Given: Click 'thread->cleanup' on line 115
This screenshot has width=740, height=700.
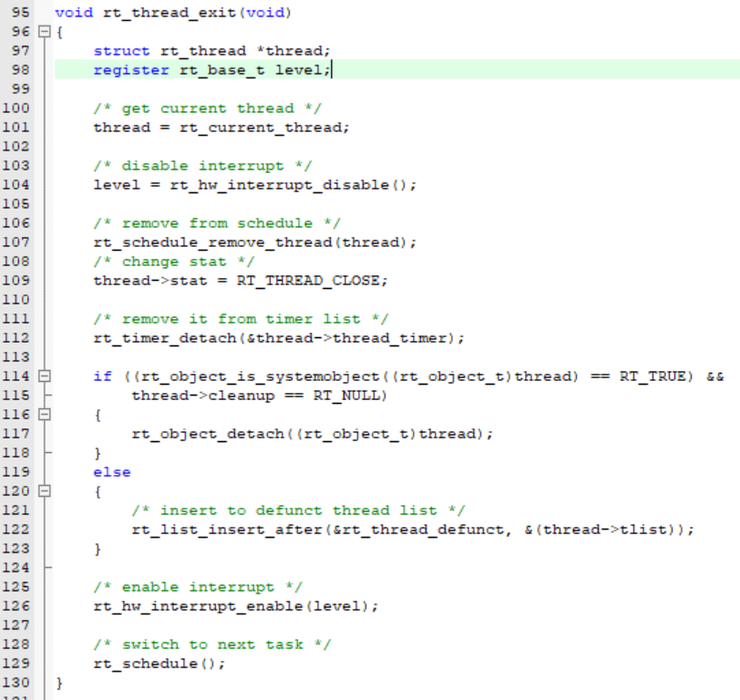Looking at the screenshot, I should click(x=203, y=396).
